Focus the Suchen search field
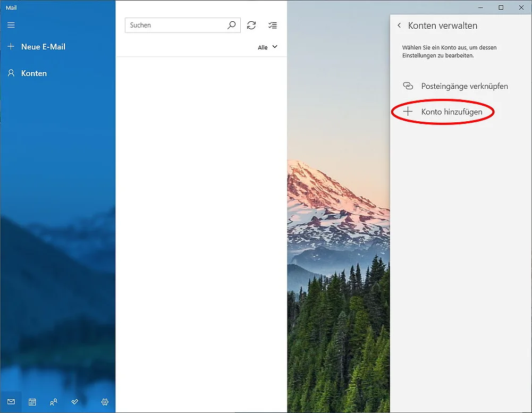Image resolution: width=532 pixels, height=413 pixels. click(x=175, y=25)
